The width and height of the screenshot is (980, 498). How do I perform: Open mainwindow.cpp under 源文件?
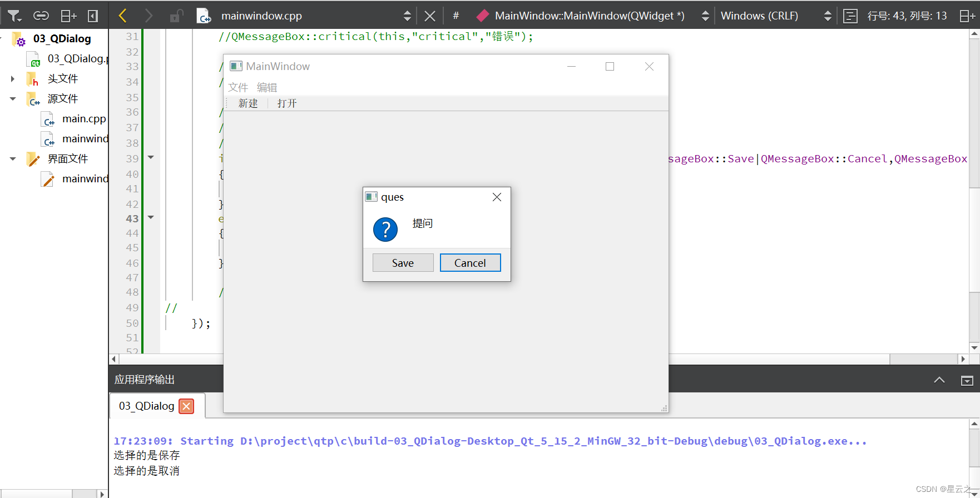coord(85,138)
